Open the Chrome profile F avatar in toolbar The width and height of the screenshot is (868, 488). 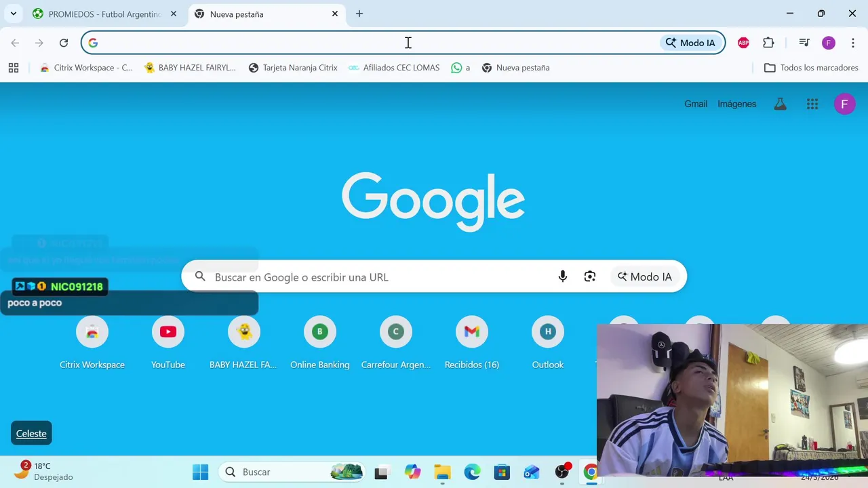829,43
